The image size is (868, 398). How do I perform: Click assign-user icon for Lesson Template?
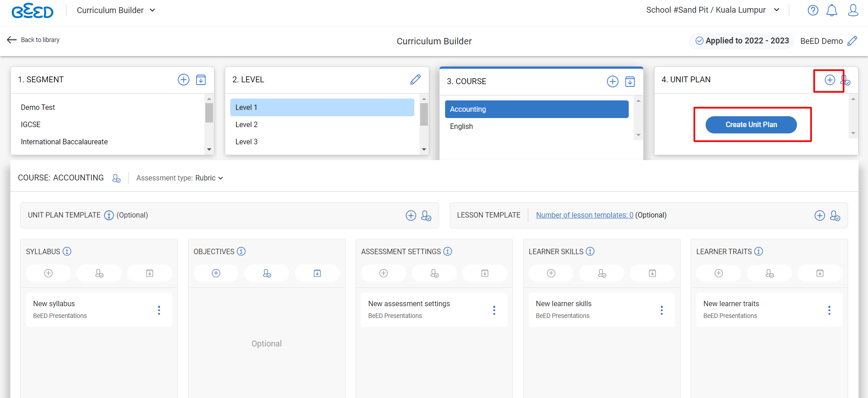835,216
